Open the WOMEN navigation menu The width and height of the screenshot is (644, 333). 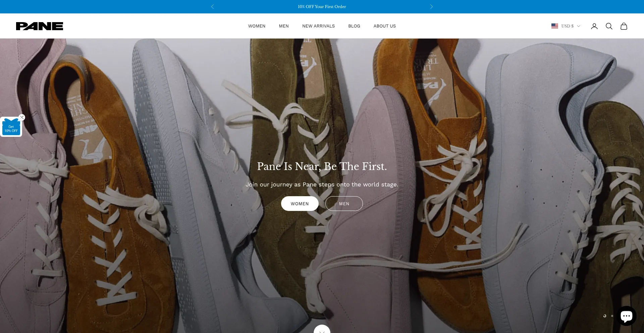click(x=257, y=26)
